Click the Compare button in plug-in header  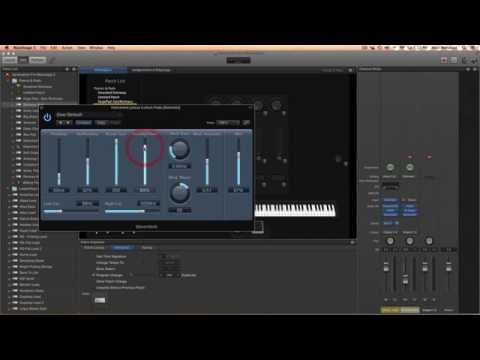coord(83,123)
